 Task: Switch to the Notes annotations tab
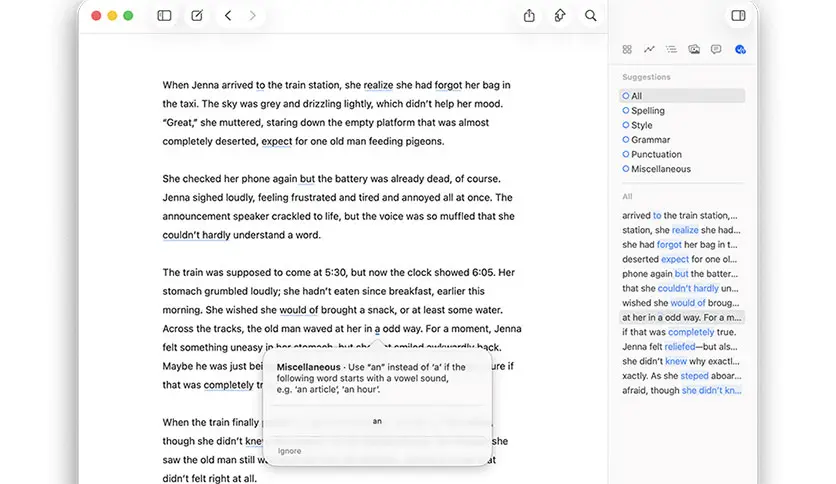[x=716, y=50]
